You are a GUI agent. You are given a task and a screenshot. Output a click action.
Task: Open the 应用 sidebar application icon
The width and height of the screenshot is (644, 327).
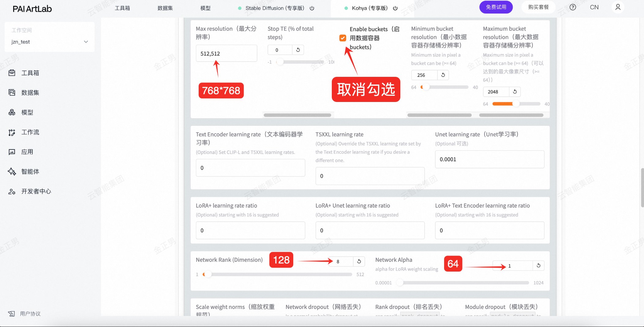12,152
